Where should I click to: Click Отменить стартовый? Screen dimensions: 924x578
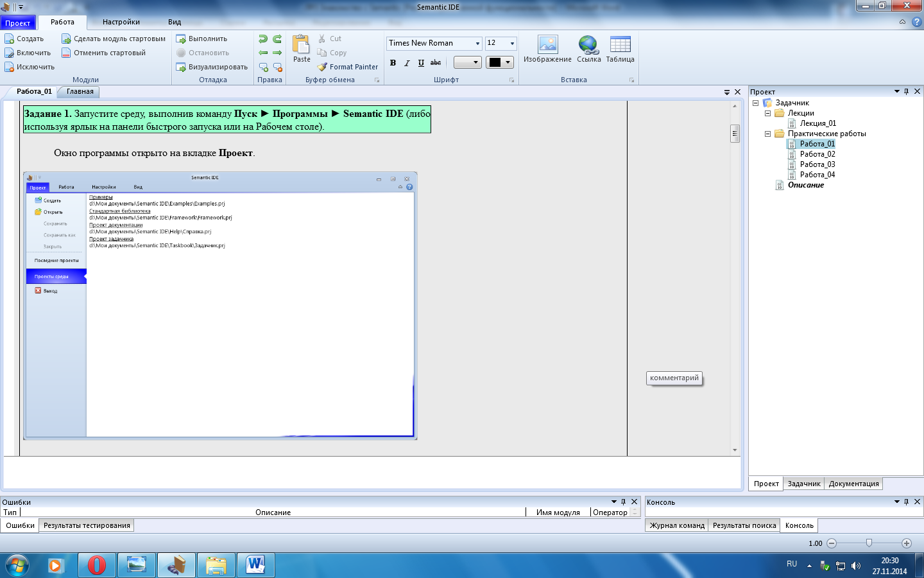coord(104,53)
